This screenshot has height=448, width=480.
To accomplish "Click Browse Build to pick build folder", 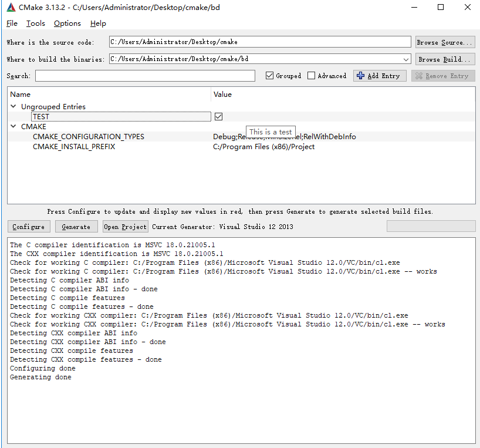I will pyautogui.click(x=445, y=59).
